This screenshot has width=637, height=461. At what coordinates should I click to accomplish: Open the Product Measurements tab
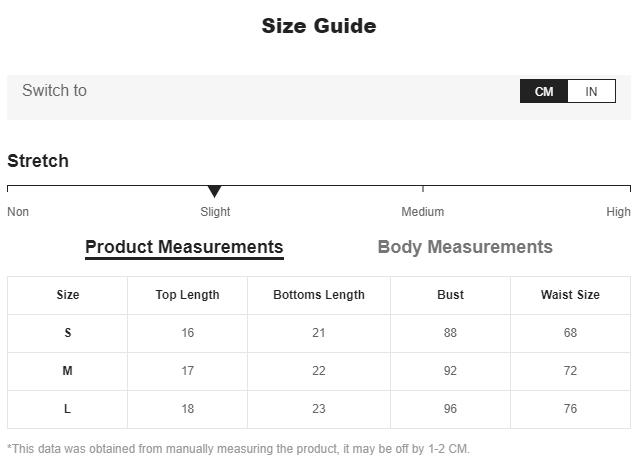(x=184, y=247)
